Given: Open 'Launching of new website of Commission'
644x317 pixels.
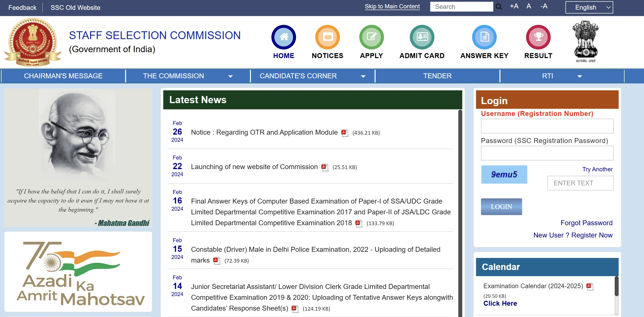Looking at the screenshot, I should (x=254, y=167).
